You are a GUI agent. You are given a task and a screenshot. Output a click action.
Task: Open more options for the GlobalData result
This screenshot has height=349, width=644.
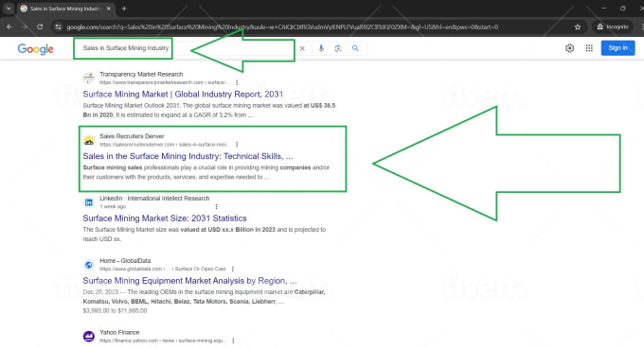233,269
